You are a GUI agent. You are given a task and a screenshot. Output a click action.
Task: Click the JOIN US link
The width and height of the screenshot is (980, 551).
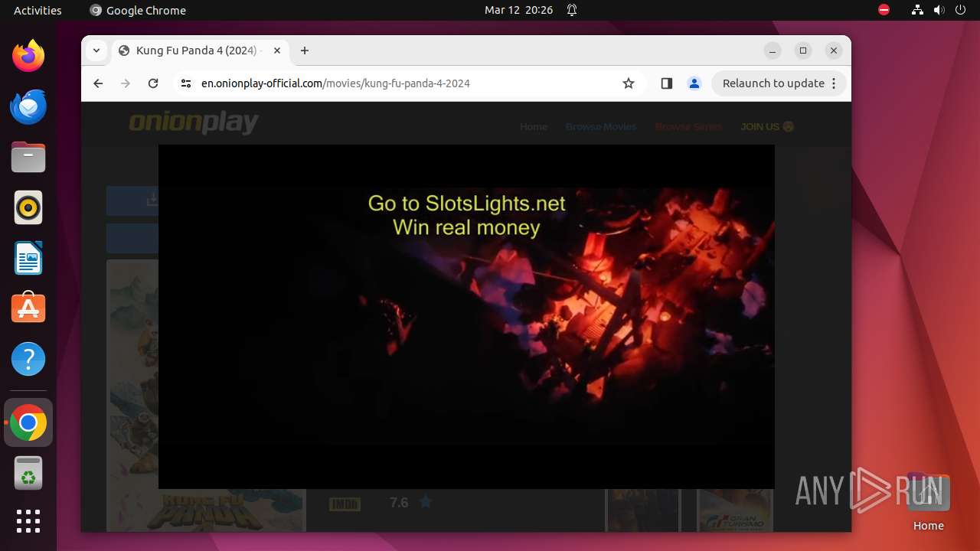click(767, 126)
